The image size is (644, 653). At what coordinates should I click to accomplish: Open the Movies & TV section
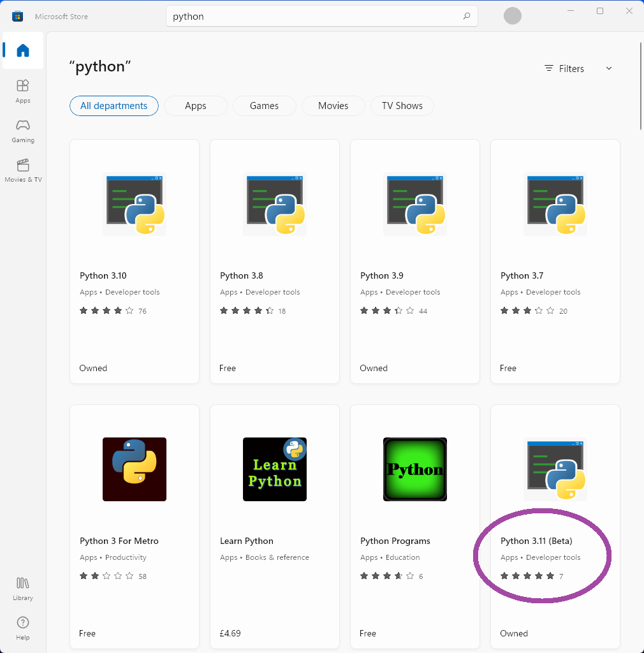pyautogui.click(x=22, y=170)
